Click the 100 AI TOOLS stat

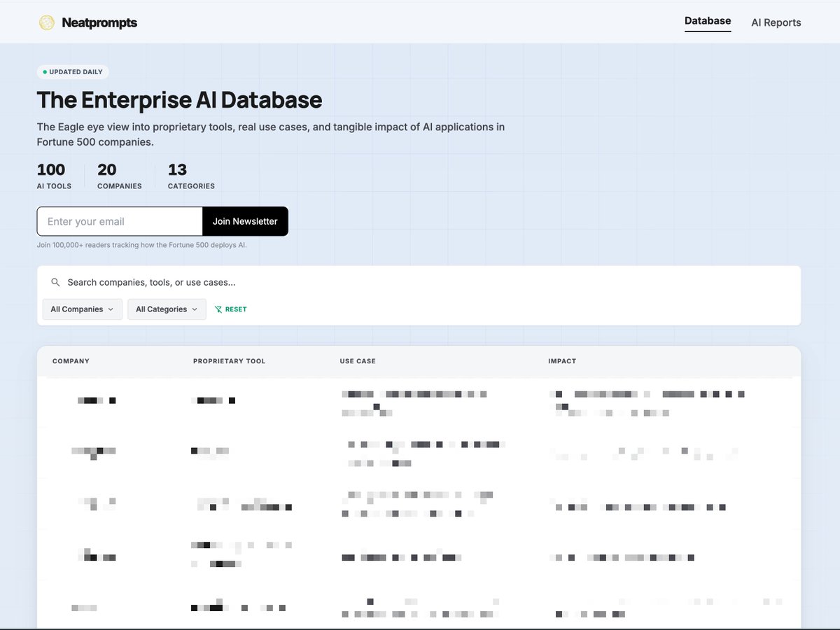point(54,176)
